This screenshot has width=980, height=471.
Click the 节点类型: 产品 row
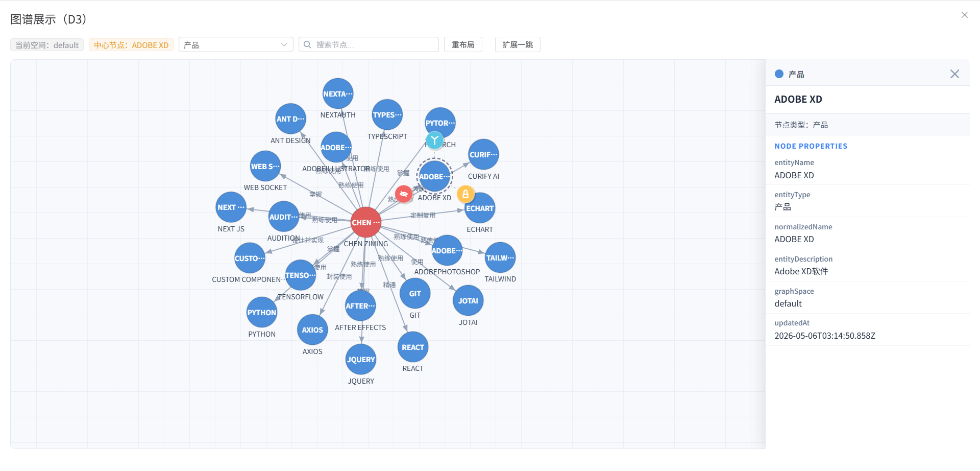click(x=868, y=125)
